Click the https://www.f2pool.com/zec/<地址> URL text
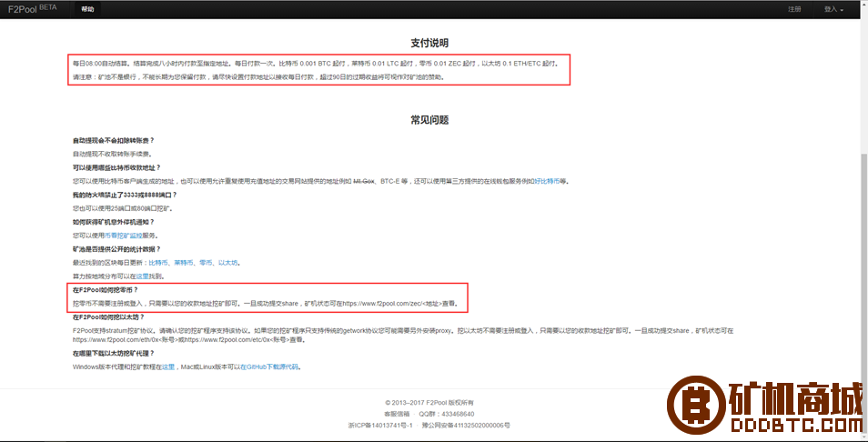This screenshot has width=868, height=442. tap(392, 303)
